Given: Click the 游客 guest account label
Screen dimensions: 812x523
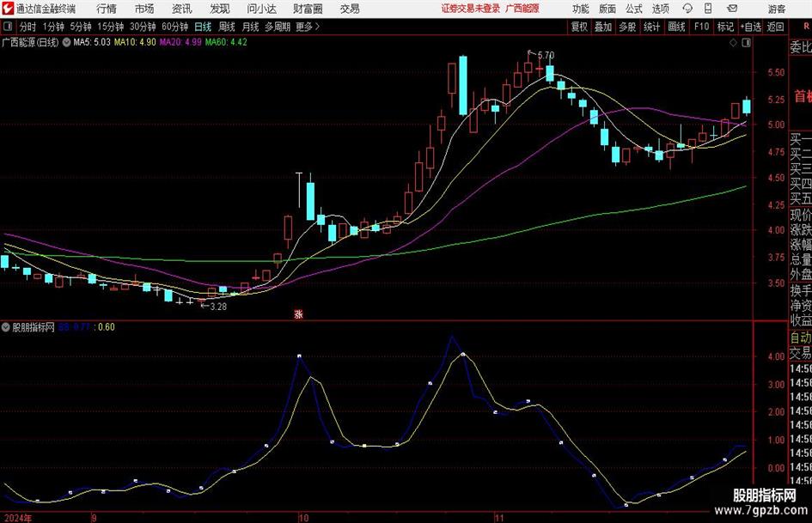Looking at the screenshot, I should coord(776,9).
